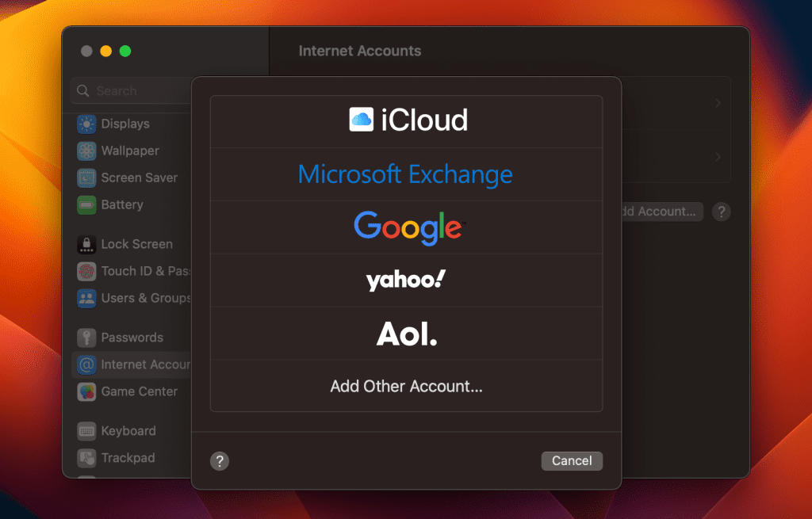The width and height of the screenshot is (812, 519).
Task: Open Screen Saver settings icon
Action: [86, 178]
